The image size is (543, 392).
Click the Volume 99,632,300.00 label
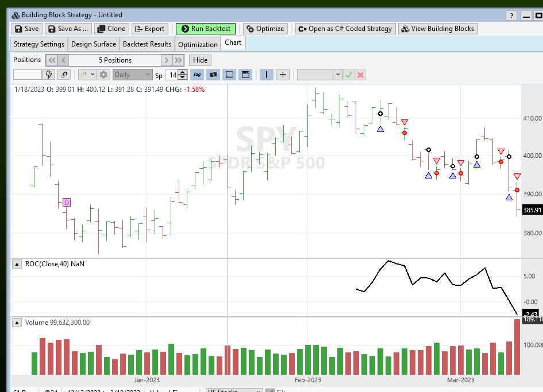pos(57,323)
